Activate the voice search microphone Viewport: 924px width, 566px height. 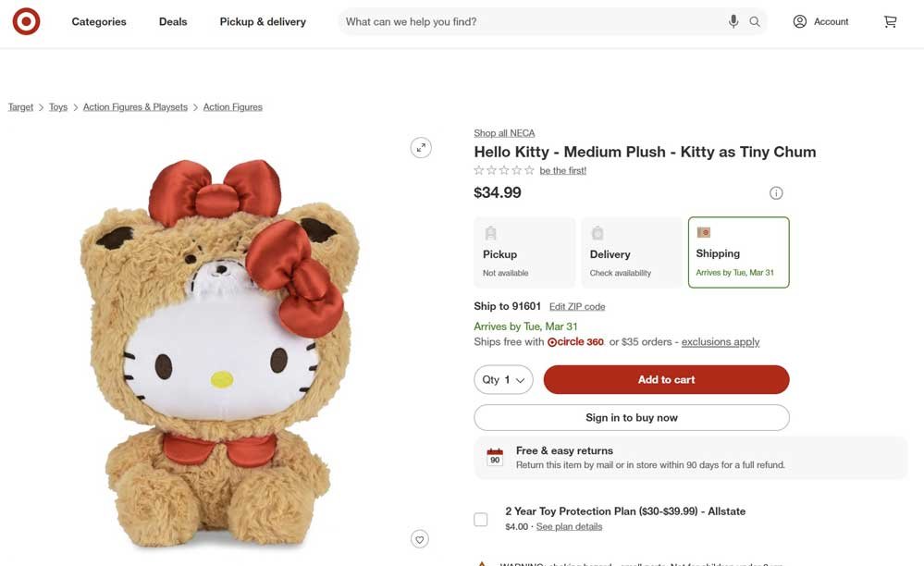click(x=733, y=20)
